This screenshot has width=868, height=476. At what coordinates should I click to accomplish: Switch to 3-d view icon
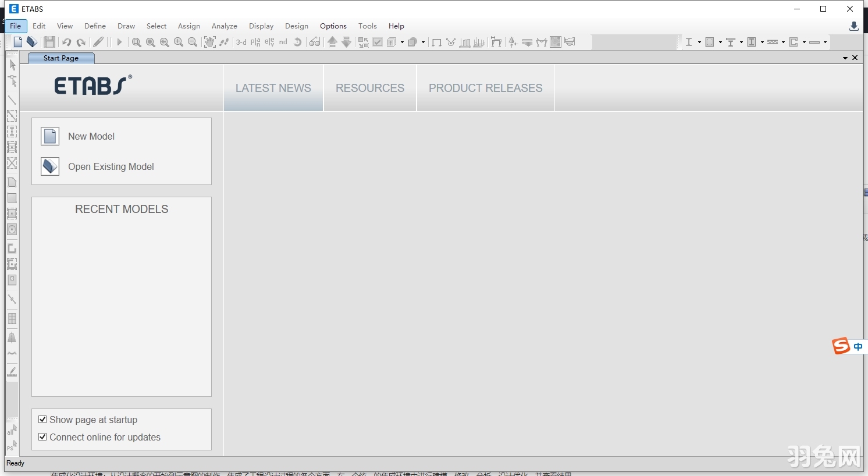tap(241, 42)
